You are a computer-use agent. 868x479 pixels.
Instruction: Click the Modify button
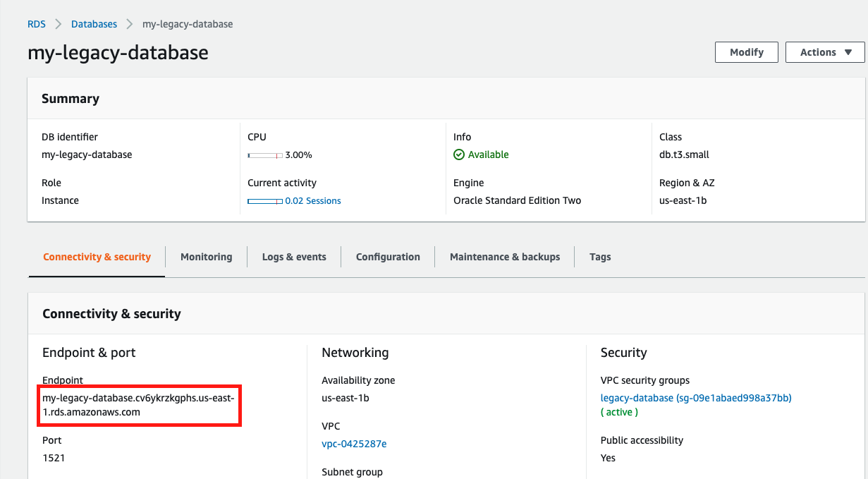tap(747, 52)
